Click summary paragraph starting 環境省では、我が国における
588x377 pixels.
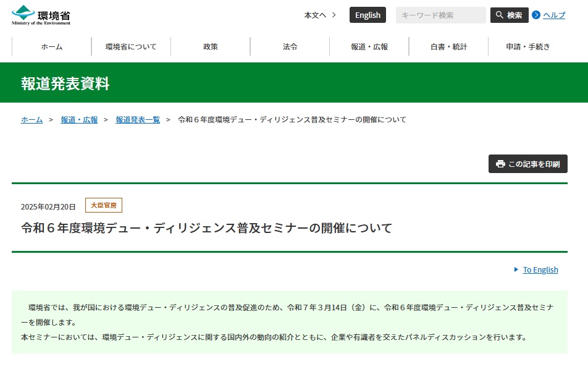click(287, 315)
